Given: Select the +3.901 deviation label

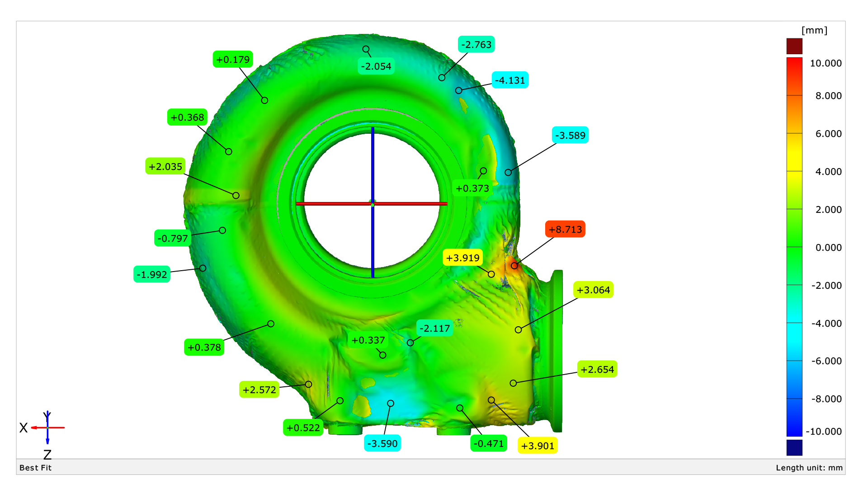Looking at the screenshot, I should pos(538,446).
